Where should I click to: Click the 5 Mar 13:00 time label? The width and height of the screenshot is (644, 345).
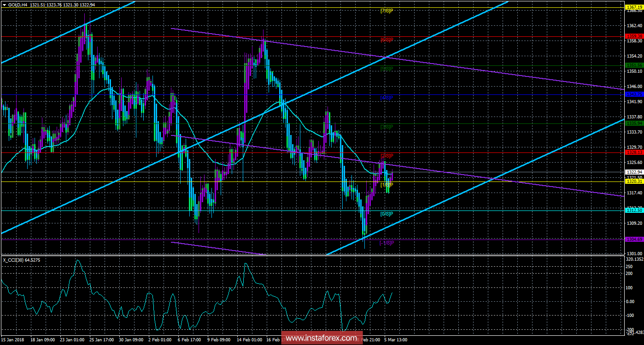click(x=396, y=340)
